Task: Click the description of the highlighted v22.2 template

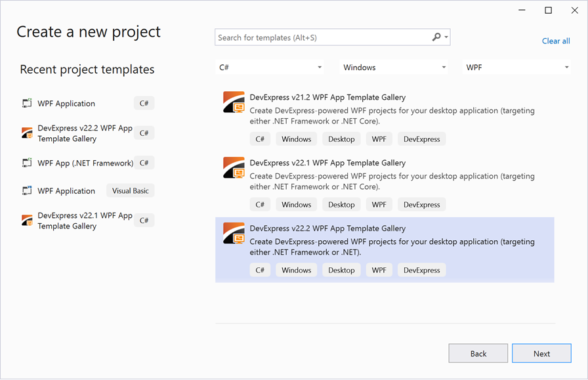Action: (392, 247)
